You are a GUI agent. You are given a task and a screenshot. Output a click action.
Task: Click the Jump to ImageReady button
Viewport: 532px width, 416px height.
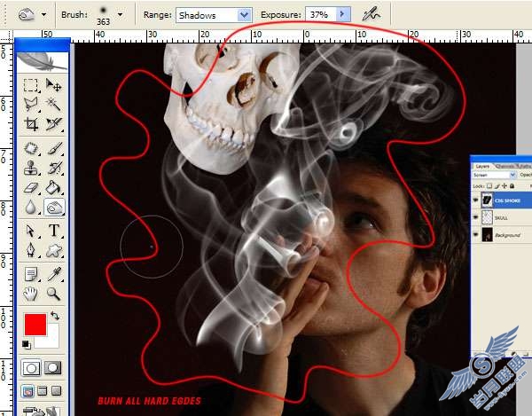(x=42, y=411)
